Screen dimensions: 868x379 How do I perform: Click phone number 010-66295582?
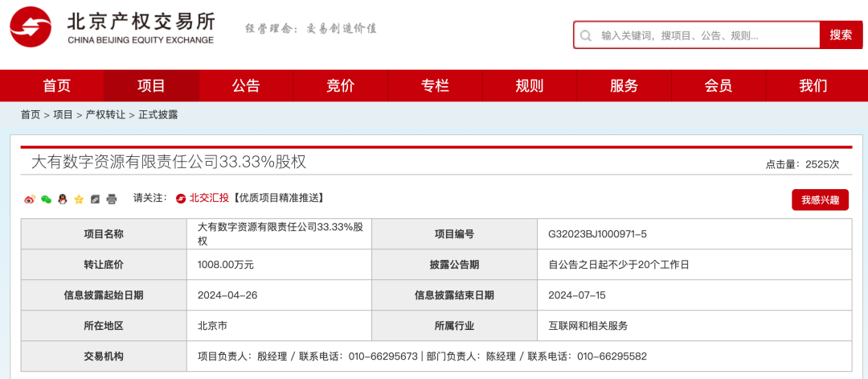click(x=612, y=356)
